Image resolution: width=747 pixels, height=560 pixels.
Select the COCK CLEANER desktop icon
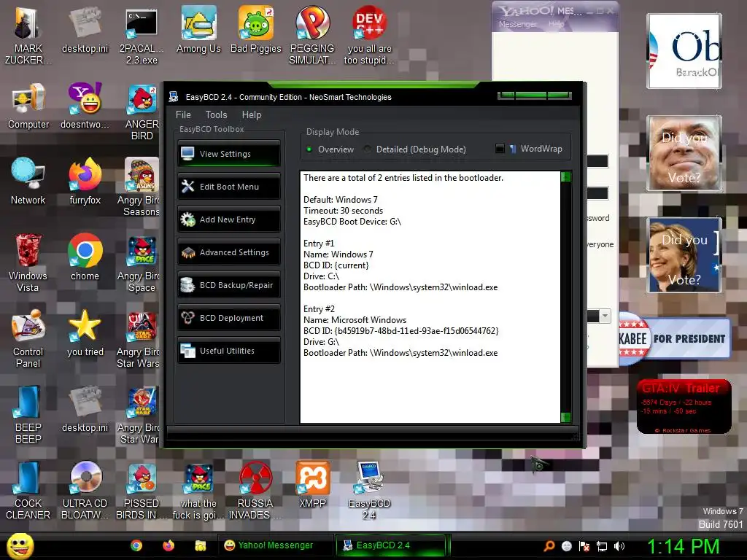28,491
